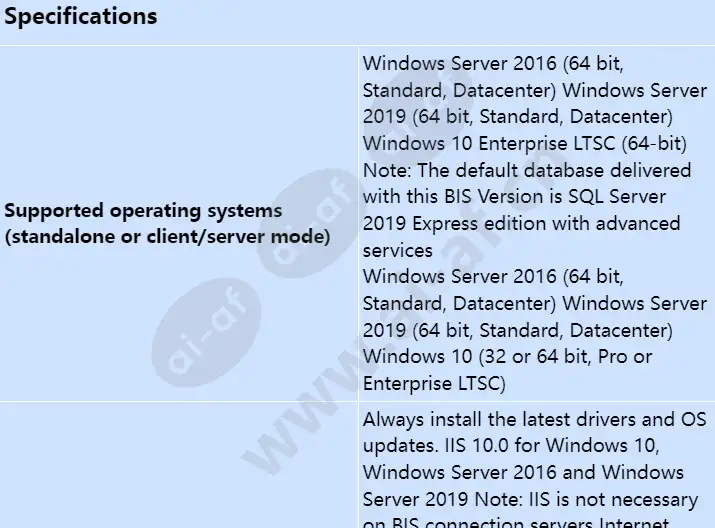Click partially visible 'on BIS connection servers Internet'
This screenshot has height=528, width=715.
click(x=516, y=523)
